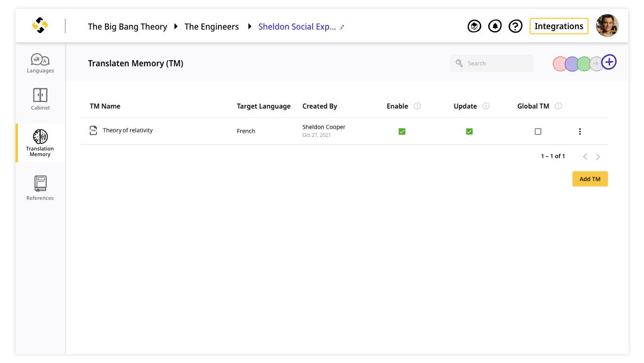Click the Add TM button

(590, 179)
